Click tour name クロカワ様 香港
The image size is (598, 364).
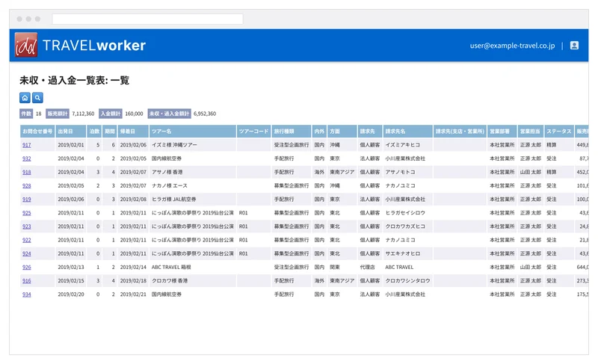170,281
